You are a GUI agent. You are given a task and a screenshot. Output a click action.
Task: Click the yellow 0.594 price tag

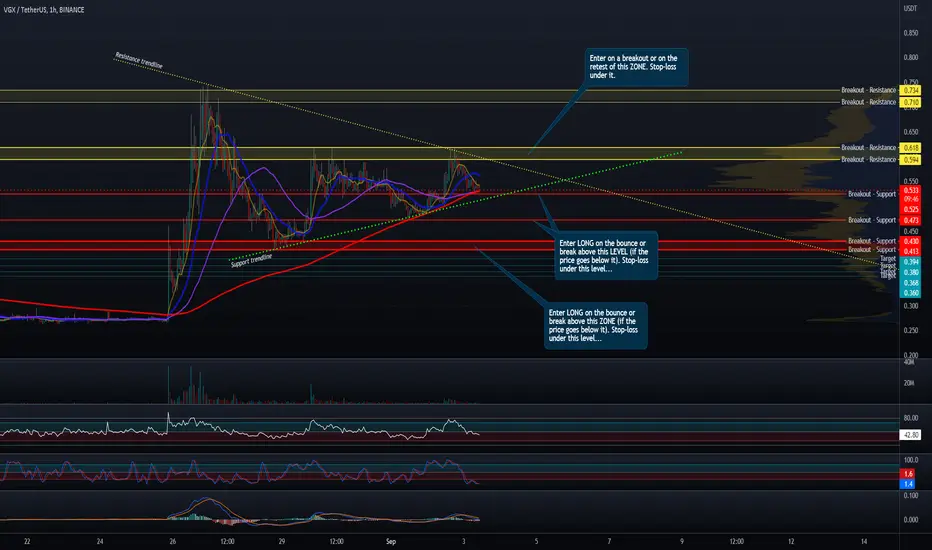click(x=910, y=159)
